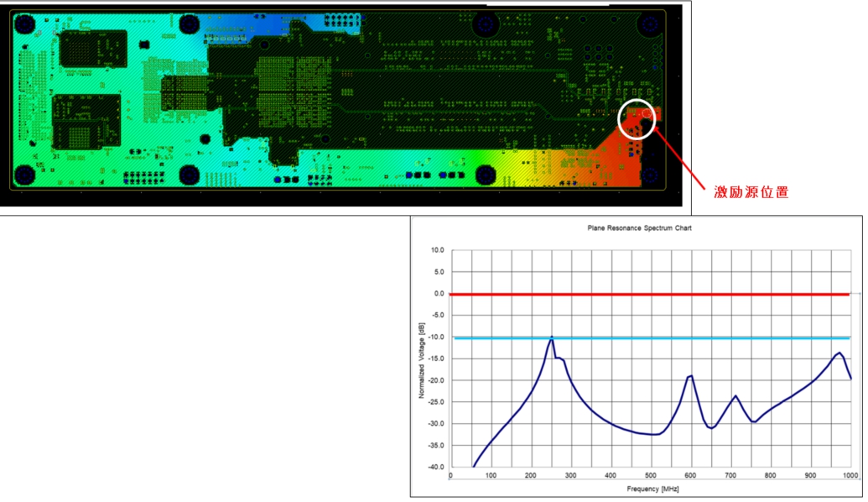Click the 500 tick on the frequency axis
Image resolution: width=868 pixels, height=502 pixels.
click(650, 476)
